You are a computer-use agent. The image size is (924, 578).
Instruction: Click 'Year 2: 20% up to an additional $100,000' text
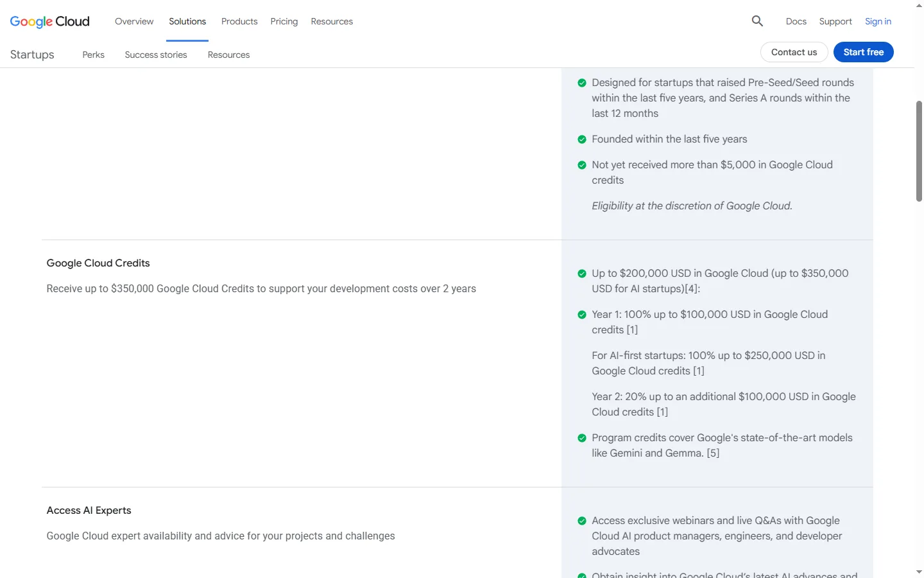(x=724, y=405)
